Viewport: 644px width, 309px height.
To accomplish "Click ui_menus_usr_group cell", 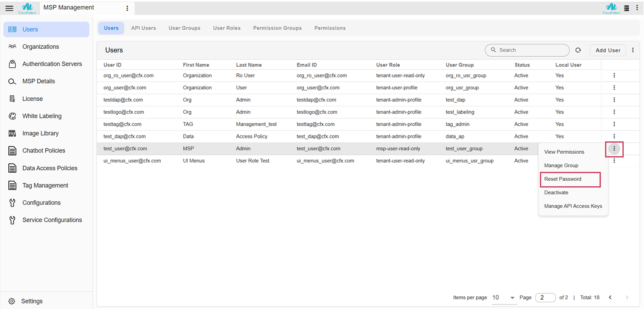I will click(470, 161).
